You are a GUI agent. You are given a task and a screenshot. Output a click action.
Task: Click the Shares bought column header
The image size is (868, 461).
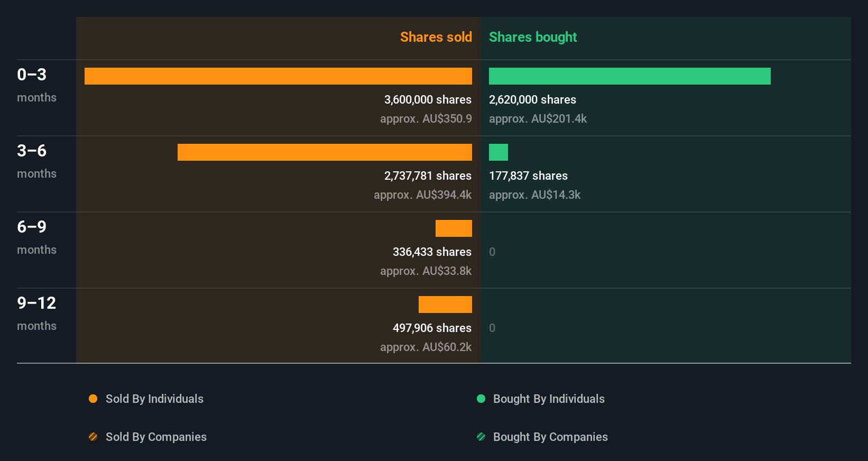click(x=533, y=37)
